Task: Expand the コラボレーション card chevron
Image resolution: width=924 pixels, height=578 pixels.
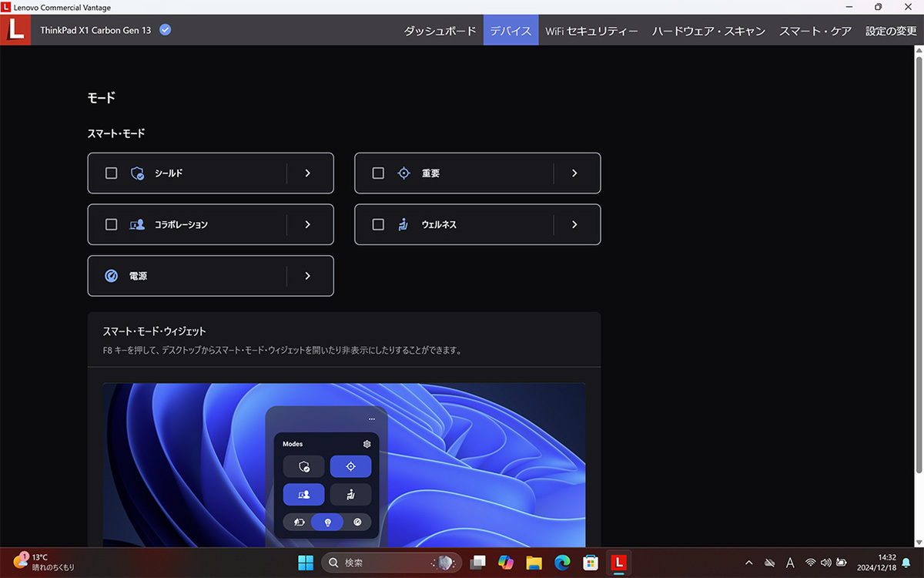Action: [307, 224]
